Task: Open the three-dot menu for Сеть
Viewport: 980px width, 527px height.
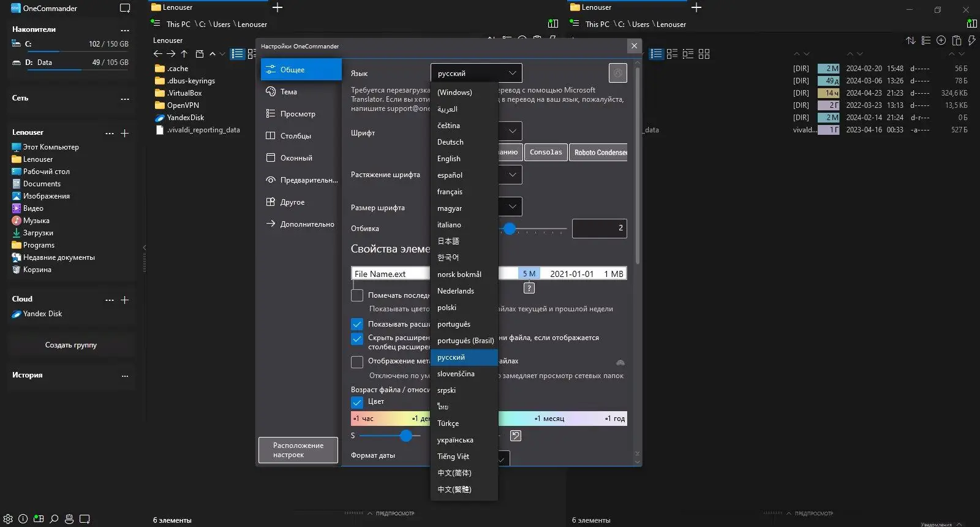Action: [125, 98]
